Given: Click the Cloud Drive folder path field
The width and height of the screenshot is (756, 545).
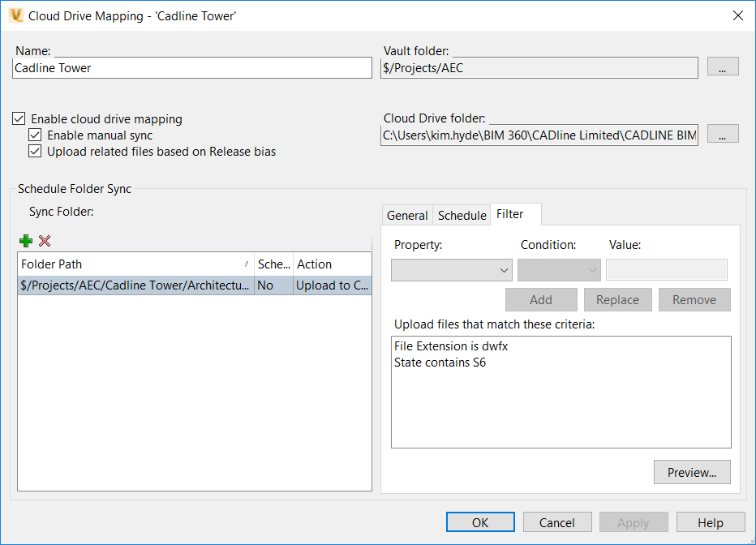Looking at the screenshot, I should 539,135.
